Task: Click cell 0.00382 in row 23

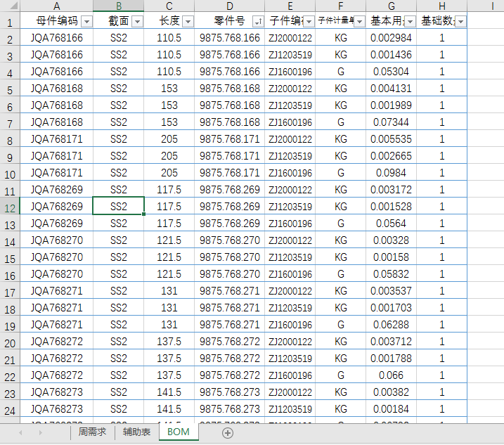Action: (391, 392)
